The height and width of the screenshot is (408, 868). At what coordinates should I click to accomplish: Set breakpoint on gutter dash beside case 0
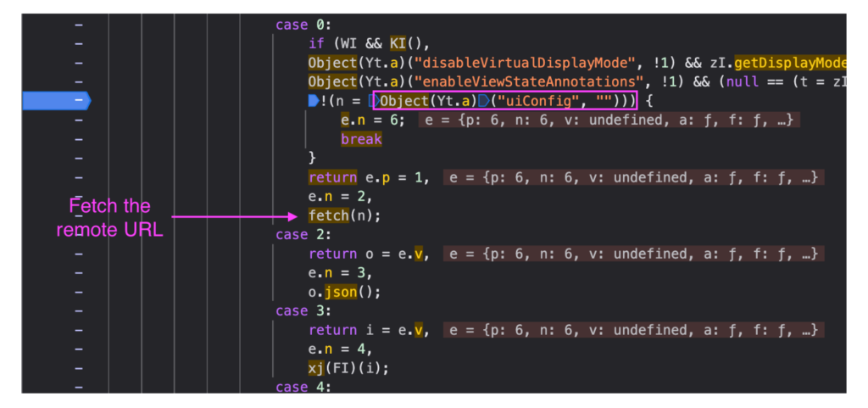pyautogui.click(x=79, y=25)
